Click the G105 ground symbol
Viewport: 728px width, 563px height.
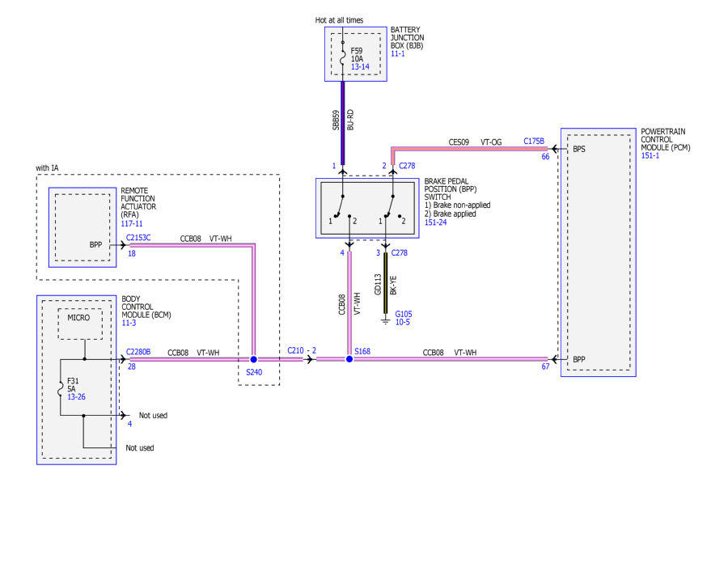click(x=385, y=320)
